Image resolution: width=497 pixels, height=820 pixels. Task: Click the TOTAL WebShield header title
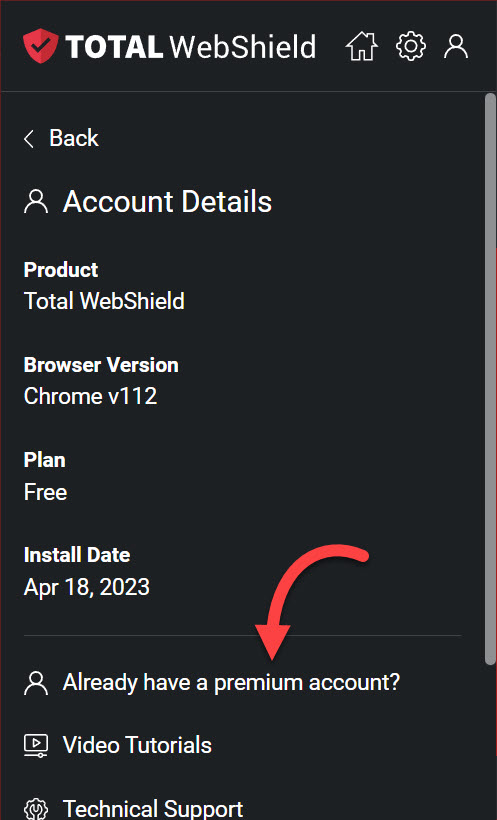[190, 47]
